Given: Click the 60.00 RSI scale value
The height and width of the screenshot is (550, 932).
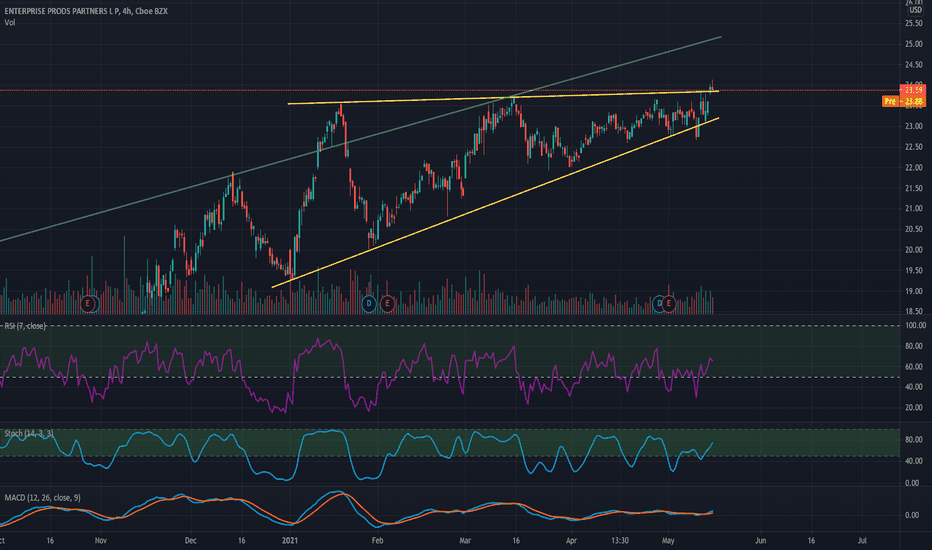Looking at the screenshot, I should 914,367.
